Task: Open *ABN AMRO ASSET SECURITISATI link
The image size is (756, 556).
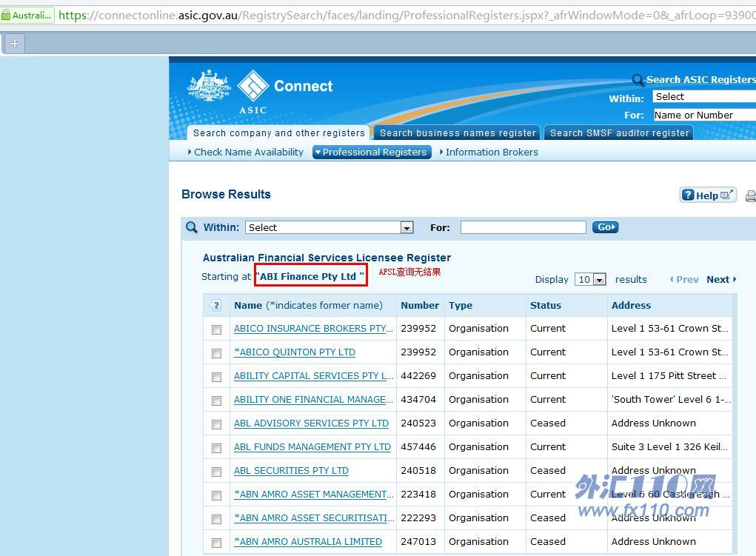Action: point(314,518)
